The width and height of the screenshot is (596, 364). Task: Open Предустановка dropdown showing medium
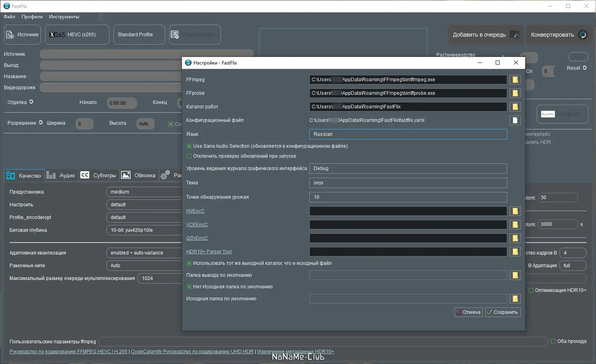pos(144,192)
